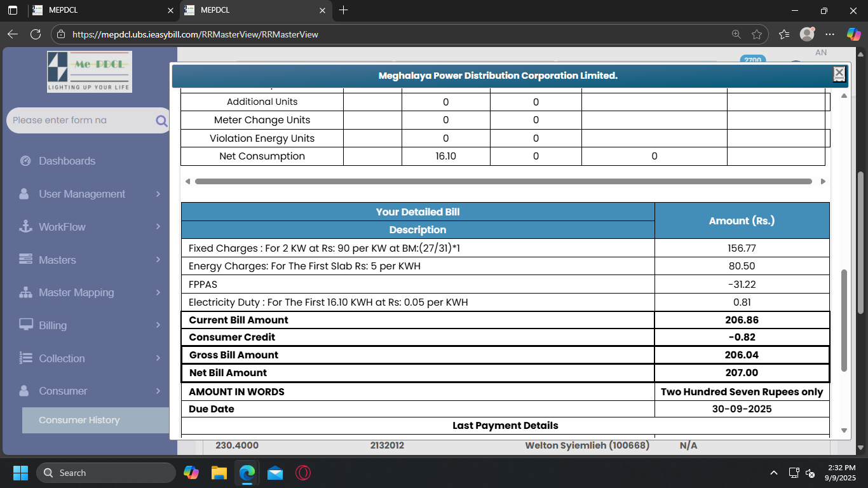Click the popup scrollbar up arrow
The height and width of the screenshot is (488, 868).
point(844,95)
